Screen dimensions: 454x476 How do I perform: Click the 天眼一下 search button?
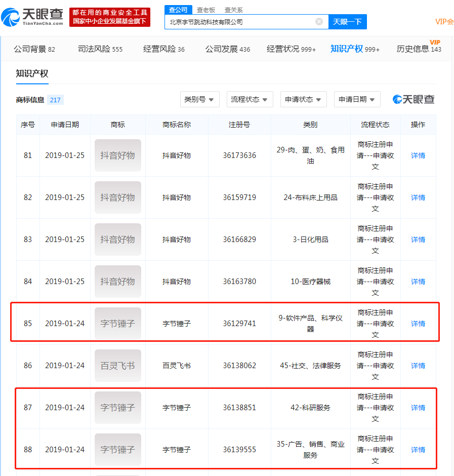(x=347, y=21)
